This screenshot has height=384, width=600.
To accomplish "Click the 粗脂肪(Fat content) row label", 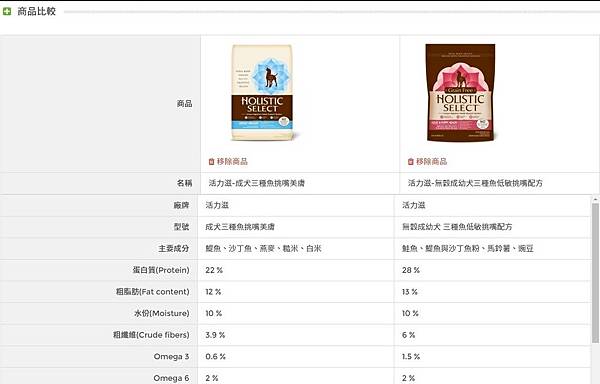I will 152,292.
